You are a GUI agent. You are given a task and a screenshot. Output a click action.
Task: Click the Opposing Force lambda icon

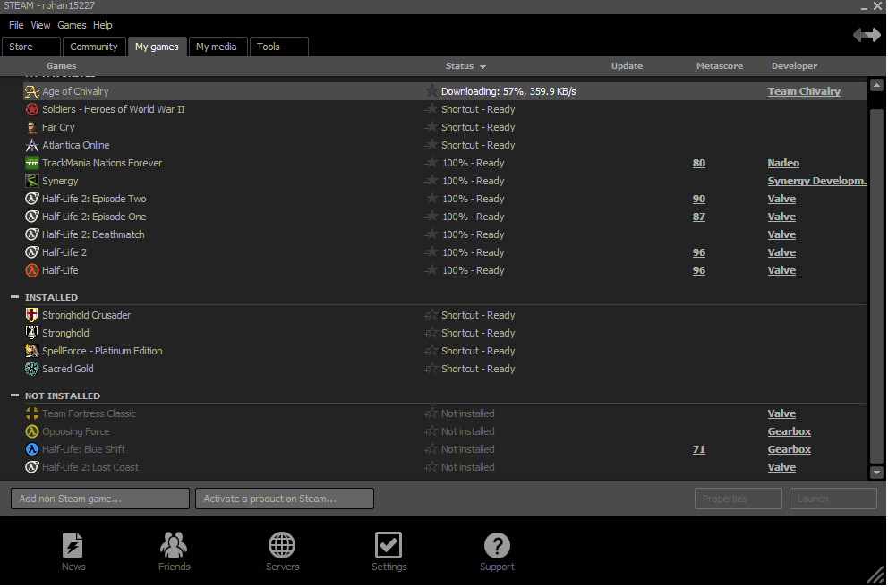point(31,431)
